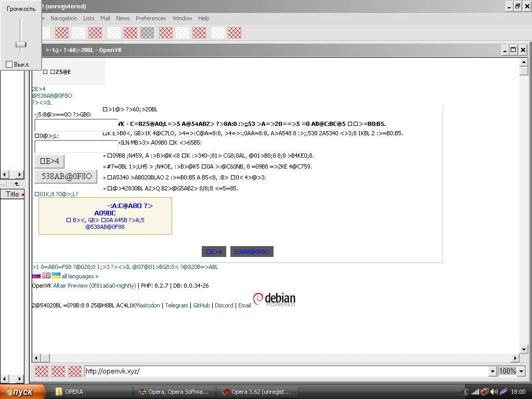Viewport: 532px width, 399px height.
Task: Open the 100% zoom dropdown
Action: click(x=521, y=371)
